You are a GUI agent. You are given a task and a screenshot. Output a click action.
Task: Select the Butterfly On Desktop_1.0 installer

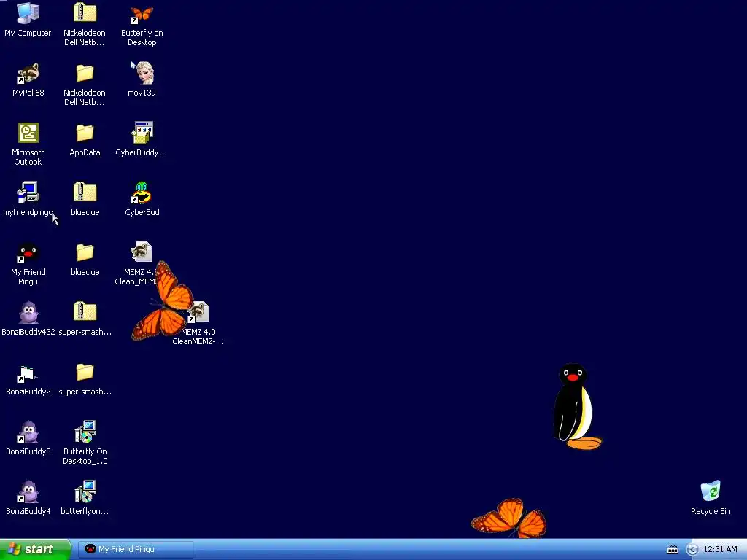85,432
